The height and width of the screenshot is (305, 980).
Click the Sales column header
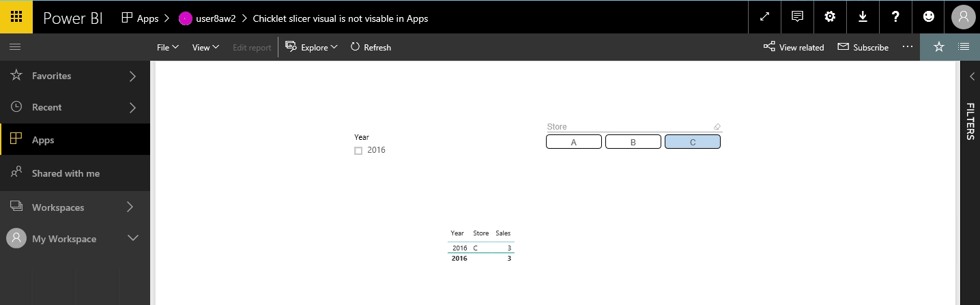[x=503, y=233]
